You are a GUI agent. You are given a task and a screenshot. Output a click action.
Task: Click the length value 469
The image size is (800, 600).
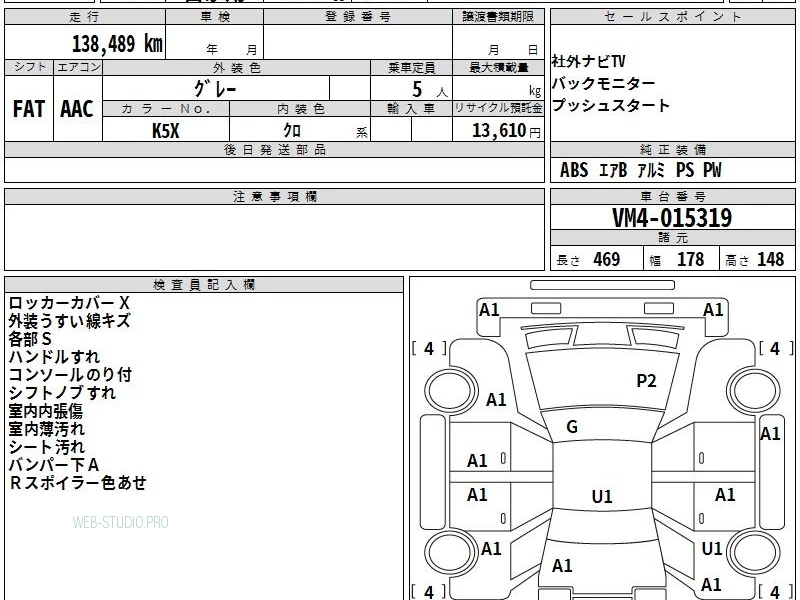pyautogui.click(x=607, y=260)
